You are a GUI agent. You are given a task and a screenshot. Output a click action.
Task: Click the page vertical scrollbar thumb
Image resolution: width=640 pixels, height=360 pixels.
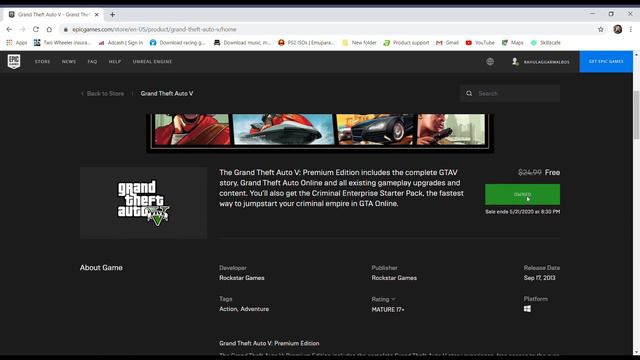636,115
